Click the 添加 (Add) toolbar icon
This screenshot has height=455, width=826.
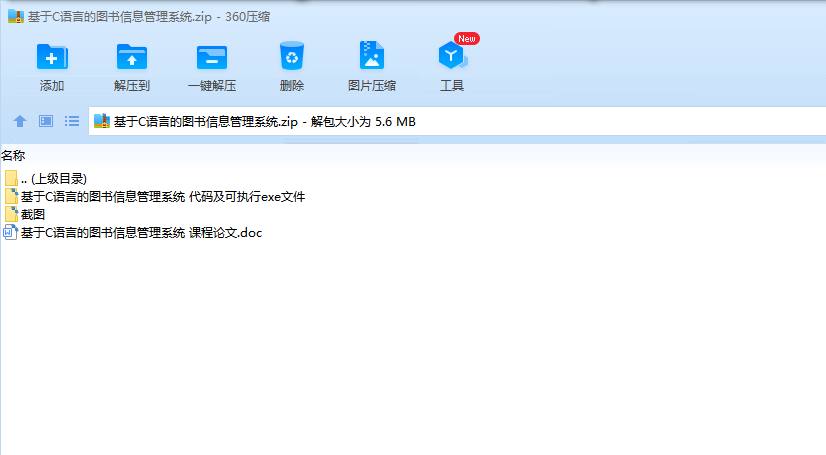coord(52,57)
